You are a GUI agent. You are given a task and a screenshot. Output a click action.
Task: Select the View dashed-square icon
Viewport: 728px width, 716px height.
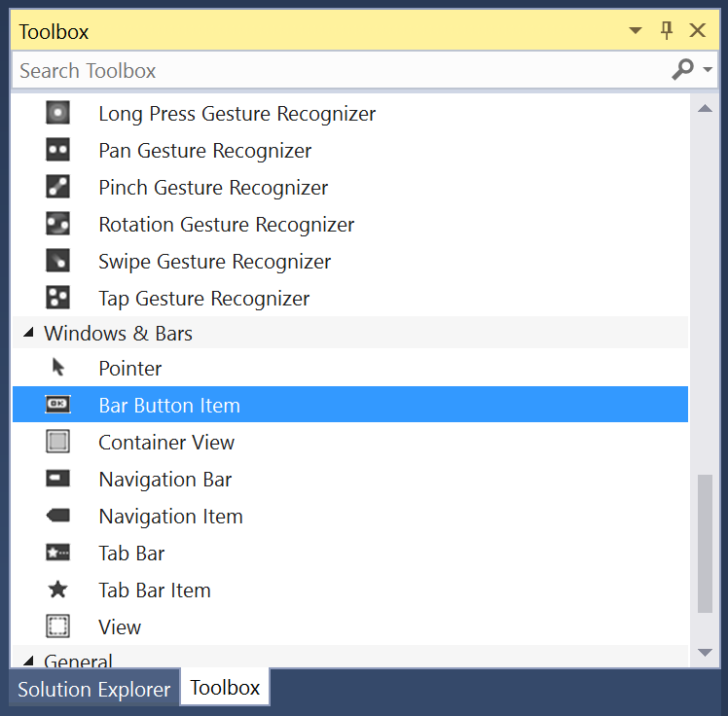tap(57, 626)
